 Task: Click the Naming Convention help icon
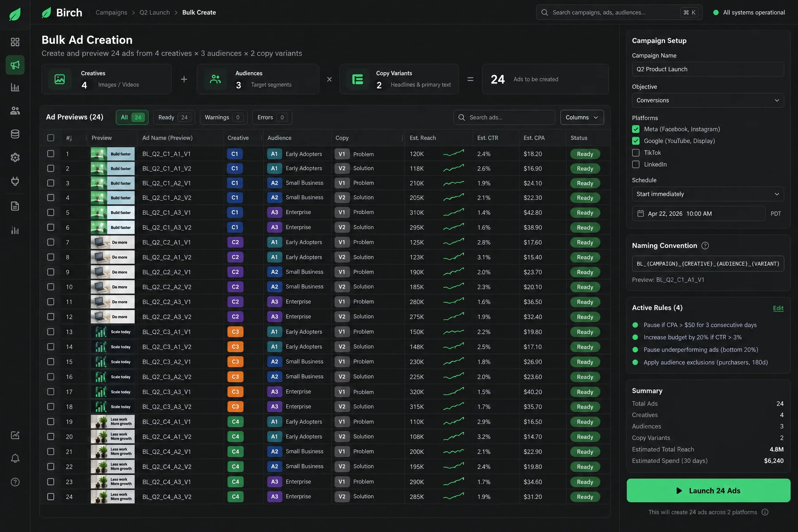(705, 246)
